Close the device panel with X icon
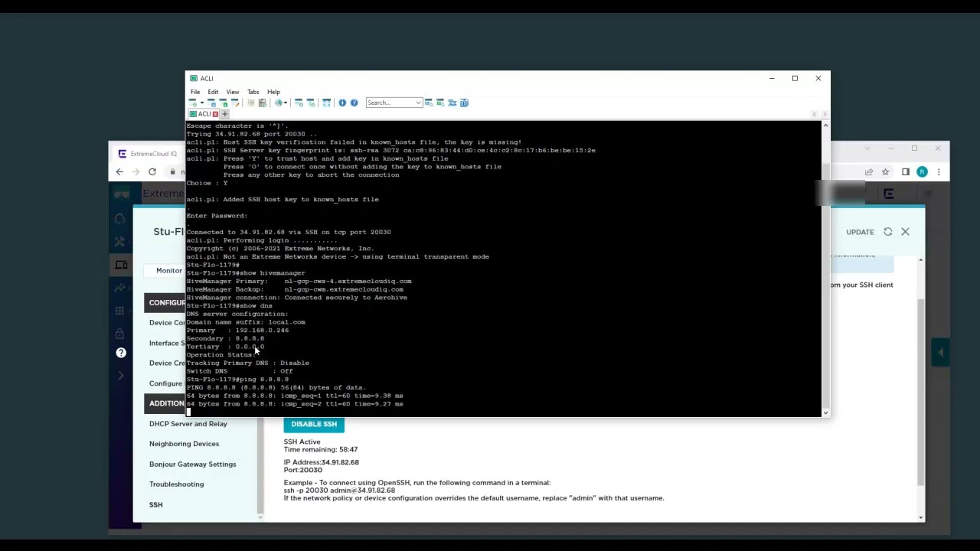980x551 pixels. pos(905,232)
